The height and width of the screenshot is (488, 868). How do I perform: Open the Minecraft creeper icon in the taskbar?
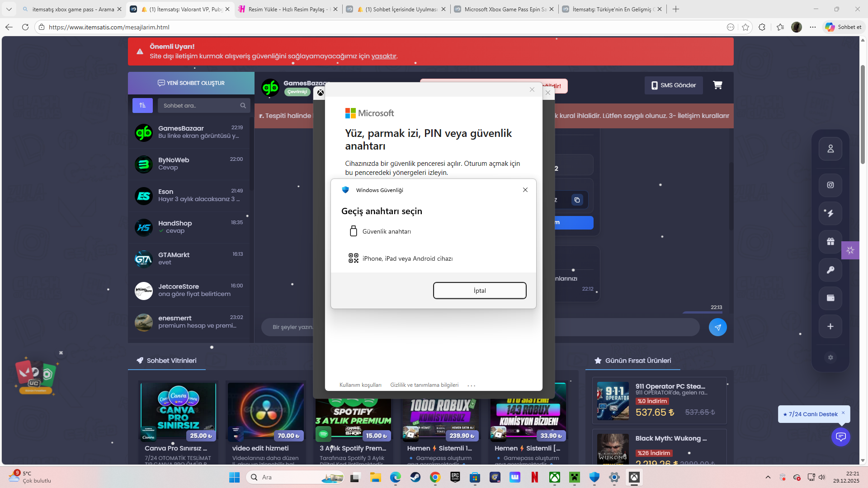tap(575, 477)
